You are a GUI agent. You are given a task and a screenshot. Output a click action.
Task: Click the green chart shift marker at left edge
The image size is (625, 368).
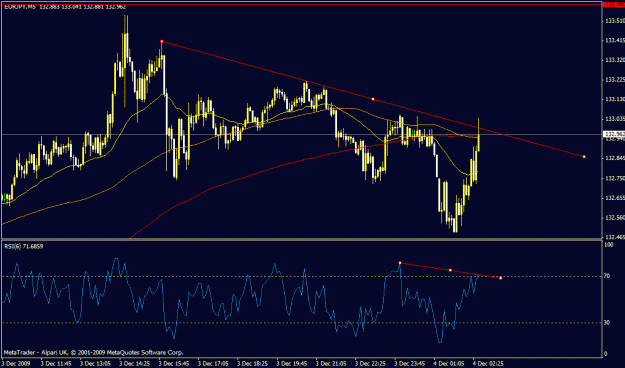[x=4, y=197]
